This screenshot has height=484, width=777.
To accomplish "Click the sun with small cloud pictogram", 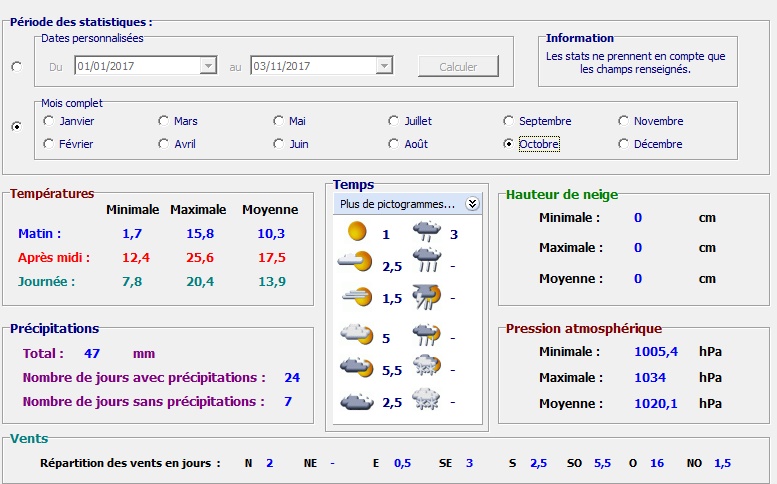I will (355, 261).
